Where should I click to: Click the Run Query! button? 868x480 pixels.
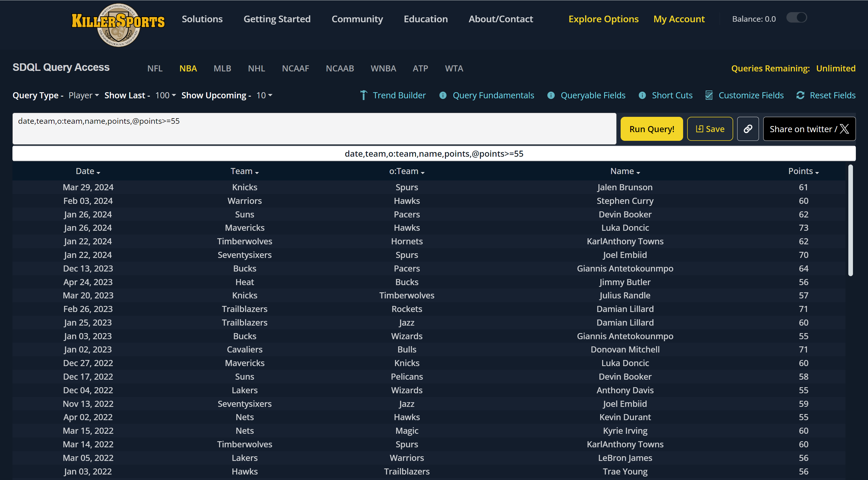tap(652, 129)
